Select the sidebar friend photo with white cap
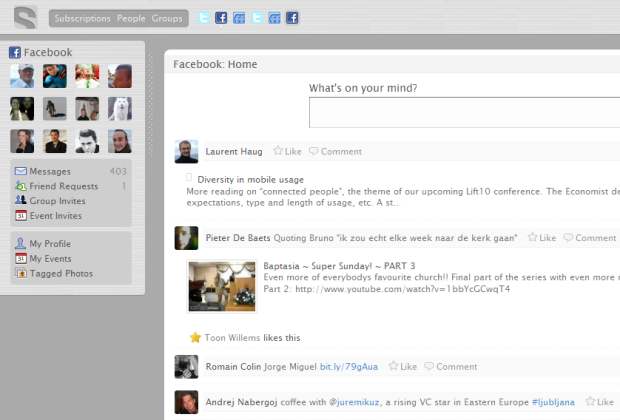The height and width of the screenshot is (420, 620). tap(22, 76)
